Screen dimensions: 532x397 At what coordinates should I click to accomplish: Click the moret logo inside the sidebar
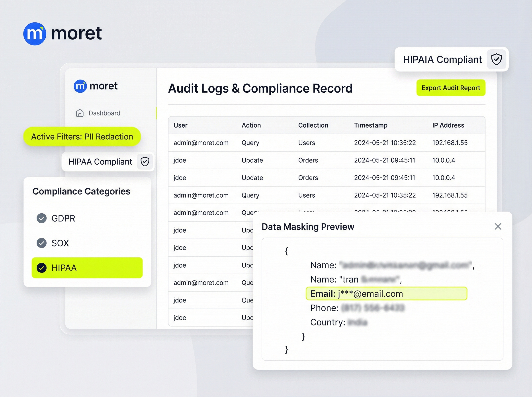click(x=96, y=86)
